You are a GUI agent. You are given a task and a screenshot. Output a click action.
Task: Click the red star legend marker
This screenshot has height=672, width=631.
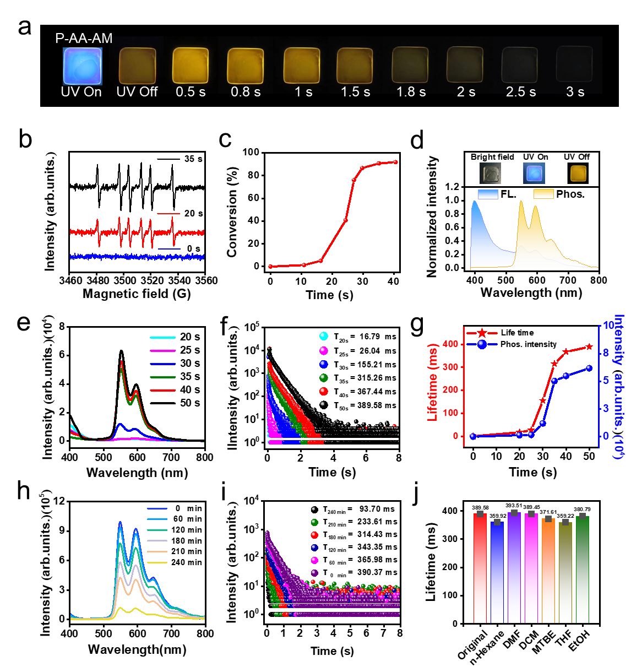[x=482, y=333]
